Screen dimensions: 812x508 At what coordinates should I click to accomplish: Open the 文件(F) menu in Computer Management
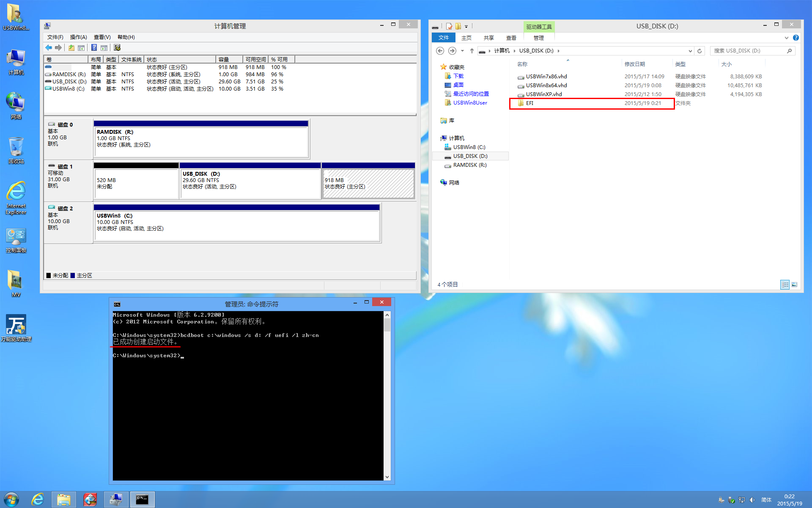click(55, 37)
